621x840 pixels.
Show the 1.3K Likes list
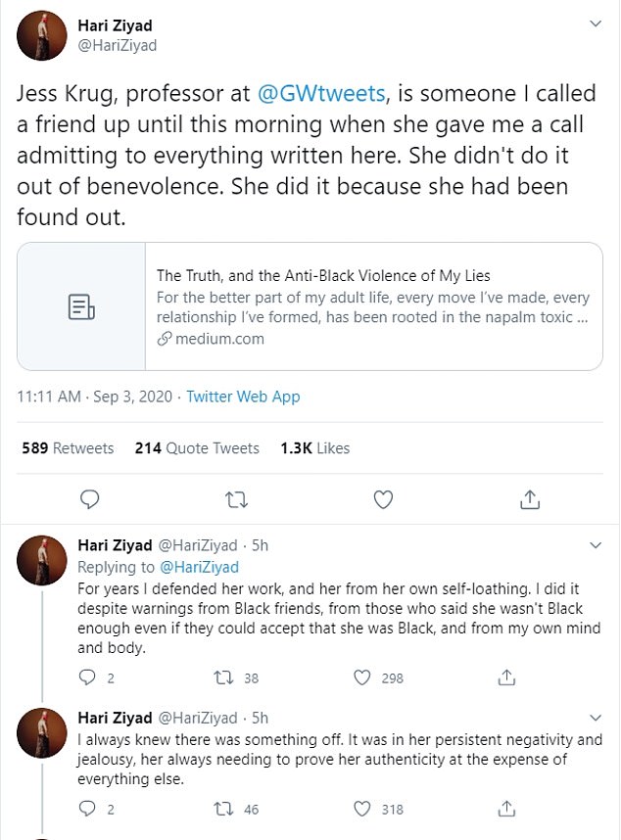pyautogui.click(x=314, y=448)
